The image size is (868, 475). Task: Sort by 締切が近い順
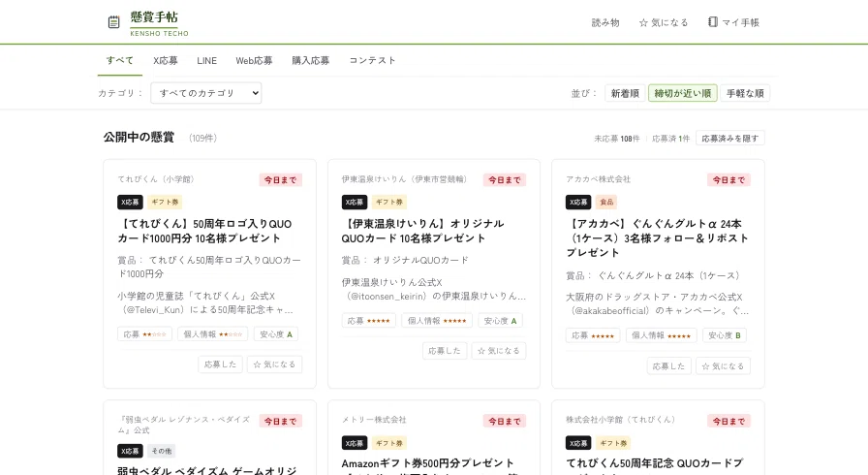(683, 93)
